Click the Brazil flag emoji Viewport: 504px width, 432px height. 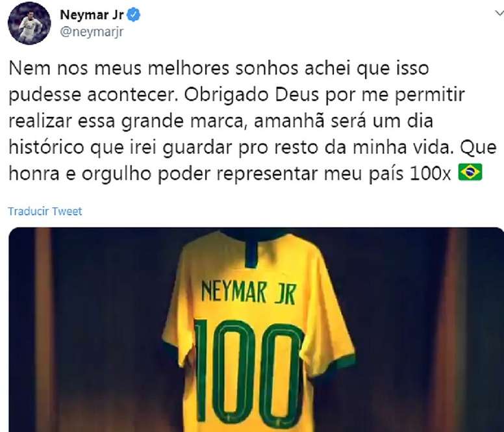[x=470, y=172]
